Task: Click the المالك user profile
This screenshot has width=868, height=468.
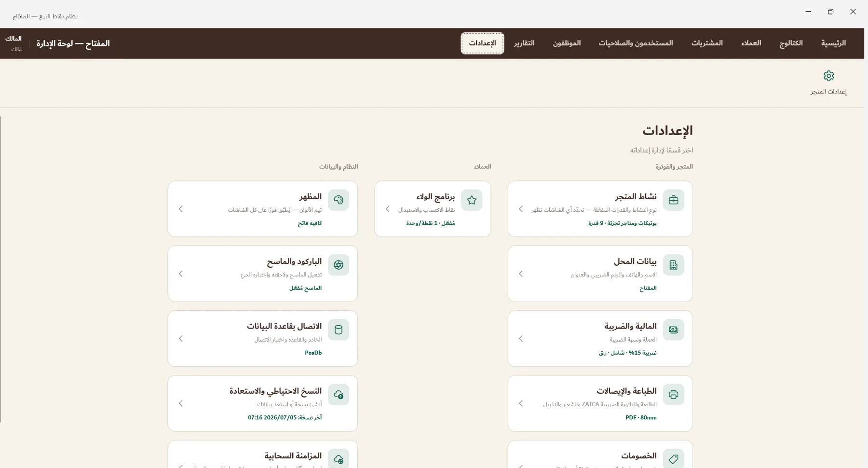Action: pos(14,43)
